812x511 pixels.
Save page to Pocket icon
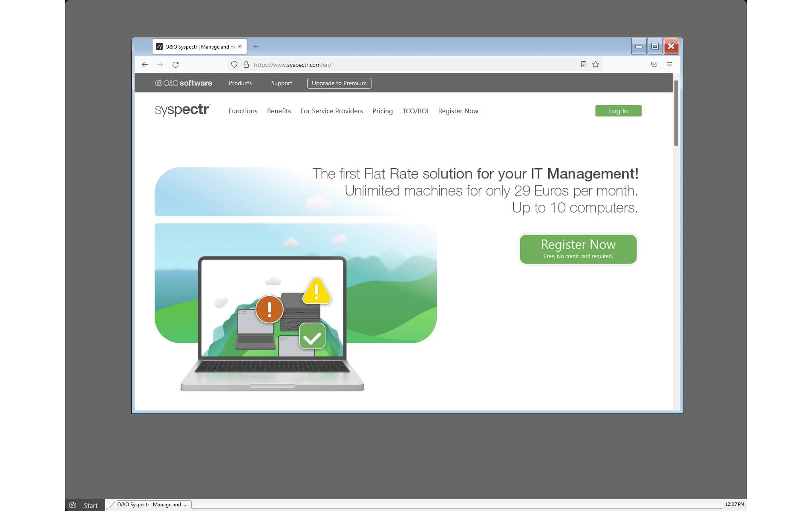coord(654,64)
